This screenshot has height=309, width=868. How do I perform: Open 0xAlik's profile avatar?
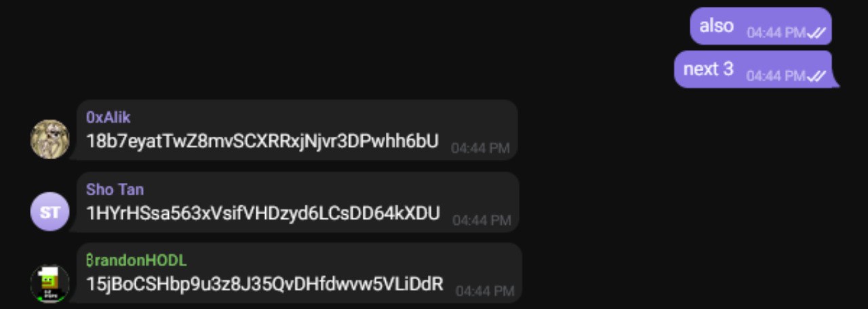pyautogui.click(x=50, y=139)
